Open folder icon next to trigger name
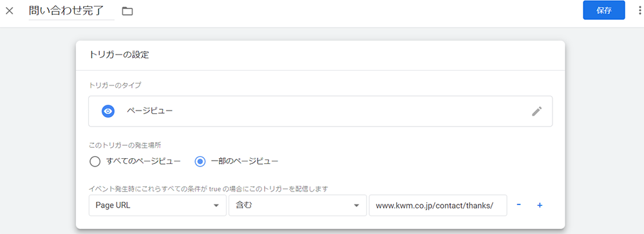Screen dimensions: 644x234 128,11
